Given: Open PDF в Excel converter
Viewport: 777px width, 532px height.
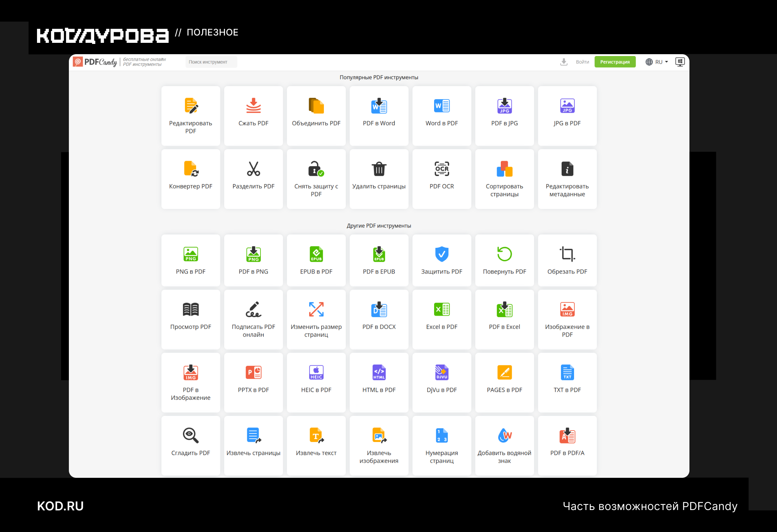Looking at the screenshot, I should 504,319.
